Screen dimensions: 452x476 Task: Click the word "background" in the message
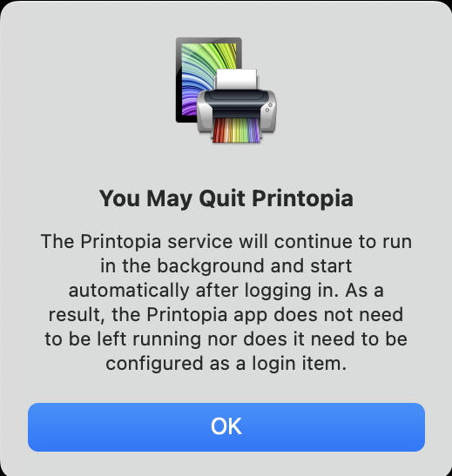(211, 266)
